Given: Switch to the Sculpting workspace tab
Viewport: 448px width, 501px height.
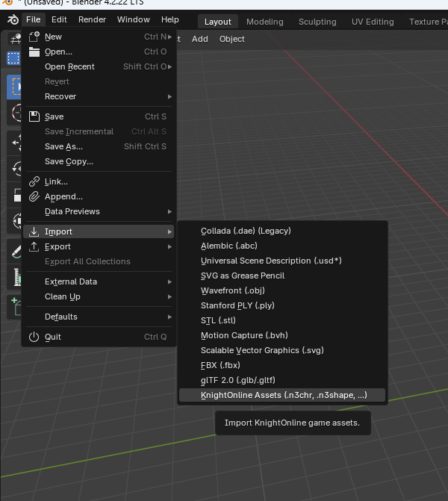Looking at the screenshot, I should coord(317,22).
